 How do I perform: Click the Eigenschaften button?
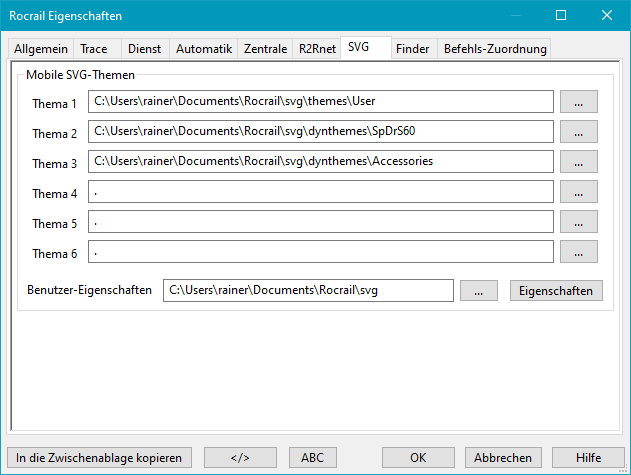click(x=557, y=290)
